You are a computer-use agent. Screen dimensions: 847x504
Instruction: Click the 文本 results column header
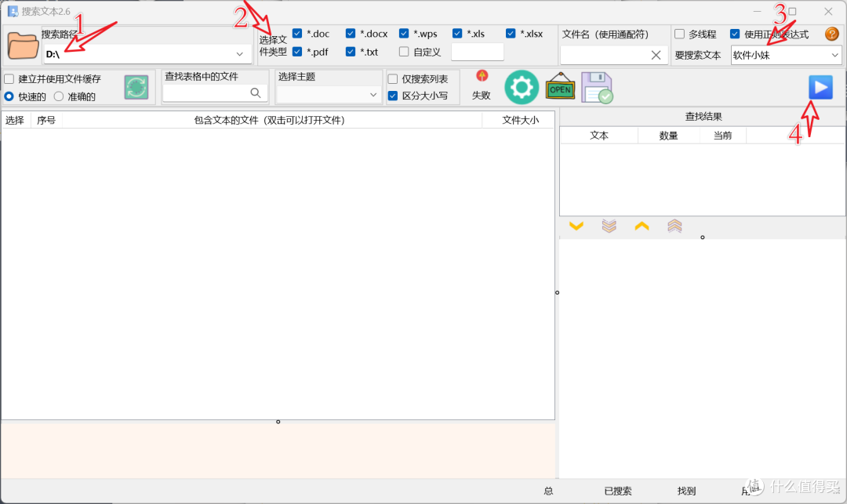(x=599, y=136)
